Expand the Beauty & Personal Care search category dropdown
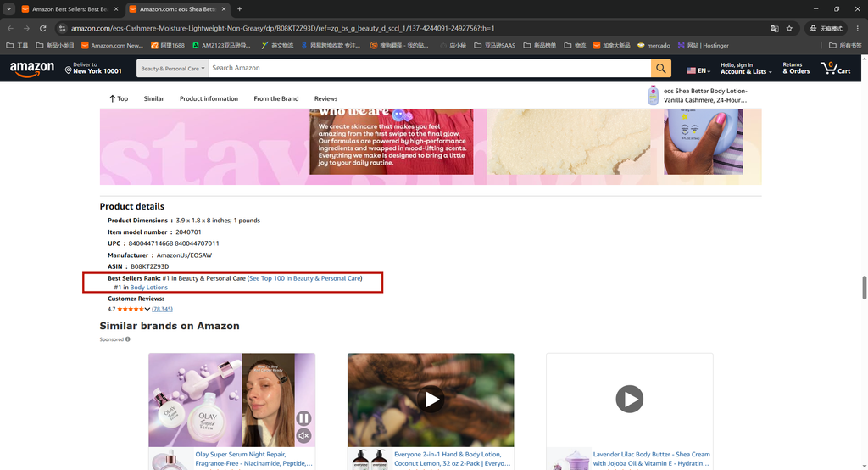Screen dimensions: 868x470 tap(172, 68)
